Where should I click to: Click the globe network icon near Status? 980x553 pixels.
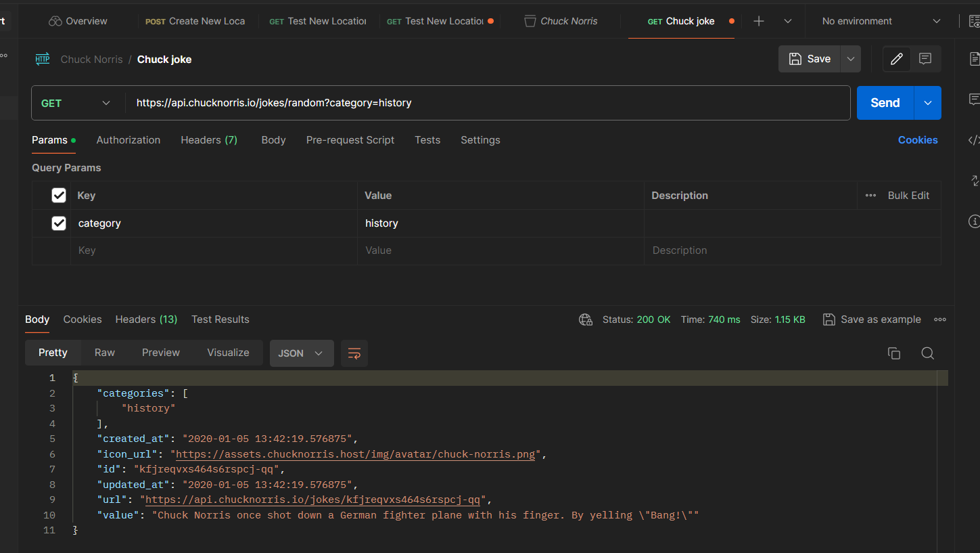pos(586,319)
